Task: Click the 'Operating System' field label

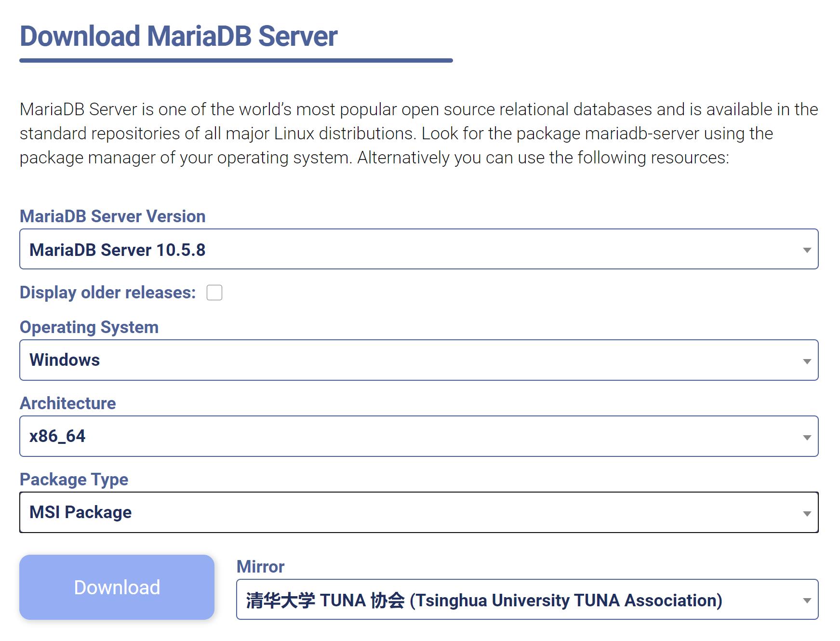Action: click(89, 327)
